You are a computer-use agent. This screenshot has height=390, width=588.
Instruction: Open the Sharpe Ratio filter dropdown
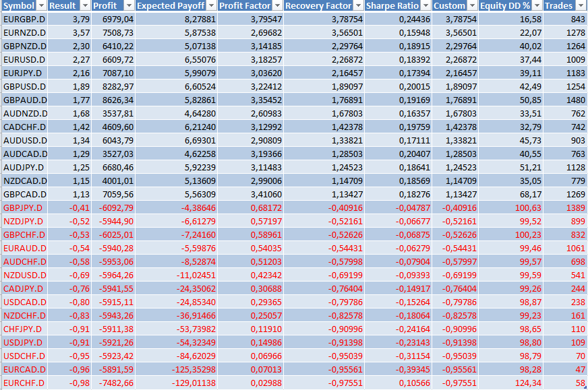425,5
